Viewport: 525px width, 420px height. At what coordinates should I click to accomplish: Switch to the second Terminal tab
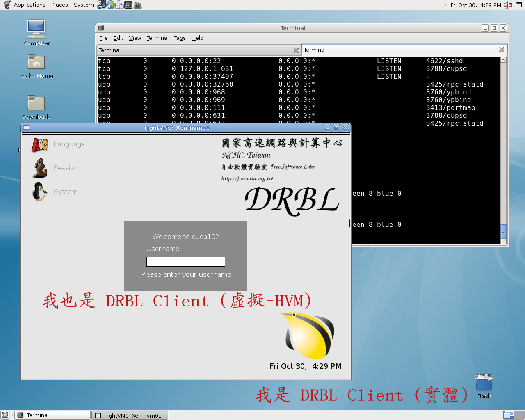pyautogui.click(x=404, y=50)
